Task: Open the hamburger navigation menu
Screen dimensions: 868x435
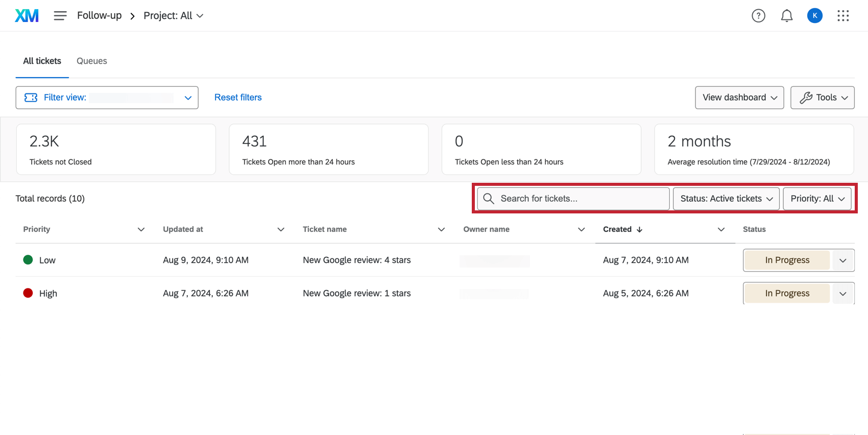Action: tap(60, 16)
